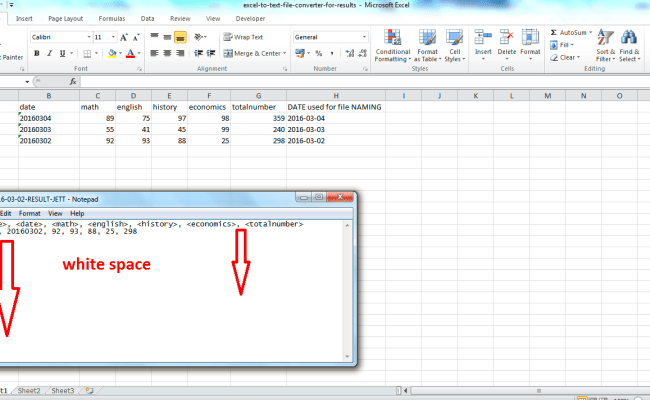Open Notepad Help menu
The width and height of the screenshot is (650, 400).
click(x=77, y=213)
